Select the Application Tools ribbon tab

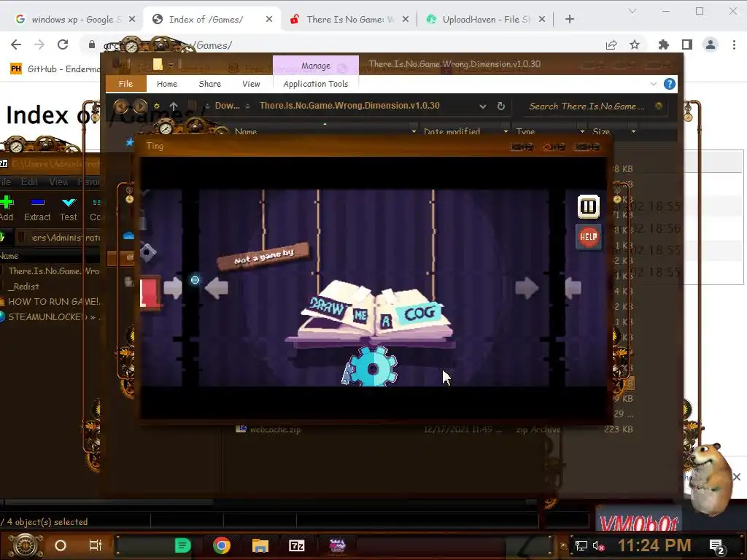pos(315,84)
